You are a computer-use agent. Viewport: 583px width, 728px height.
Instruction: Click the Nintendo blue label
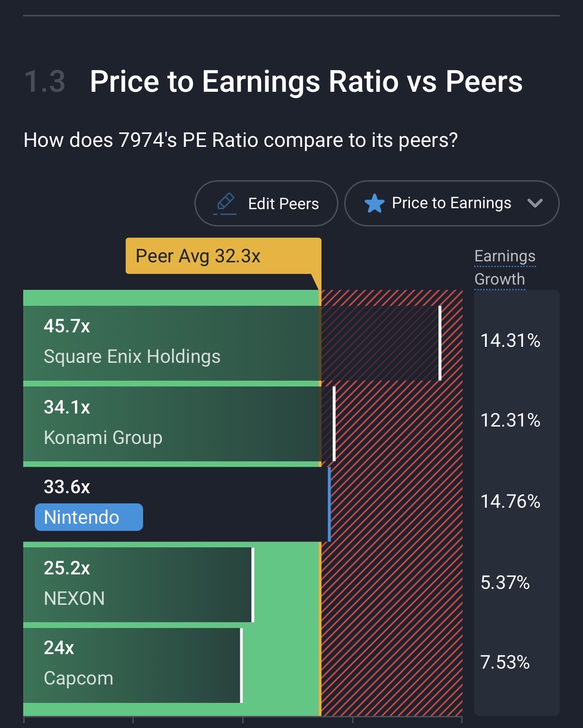click(x=89, y=517)
